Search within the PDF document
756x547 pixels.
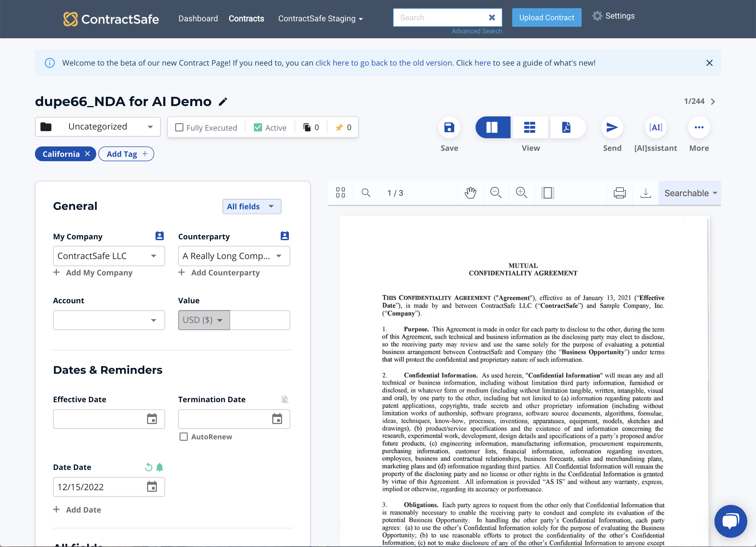click(x=366, y=193)
